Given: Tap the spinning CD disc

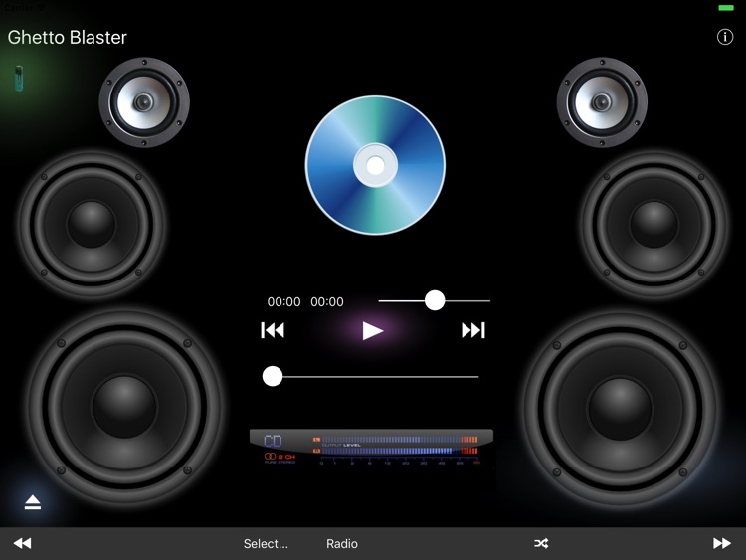Looking at the screenshot, I should [x=375, y=165].
